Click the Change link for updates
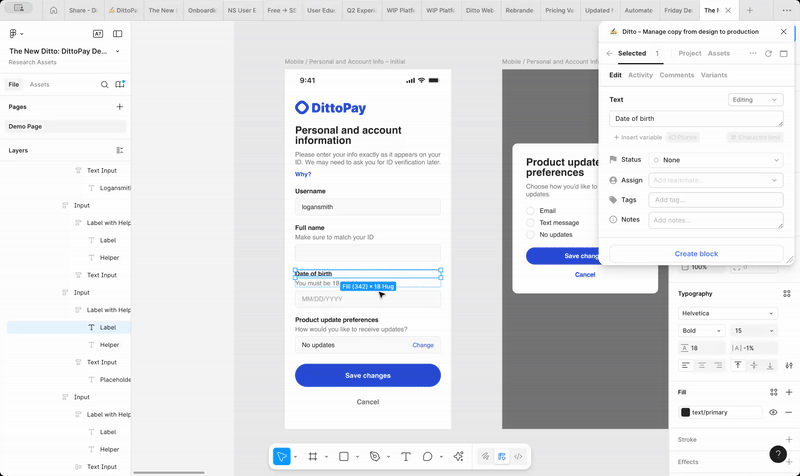The height and width of the screenshot is (476, 800). tap(423, 345)
